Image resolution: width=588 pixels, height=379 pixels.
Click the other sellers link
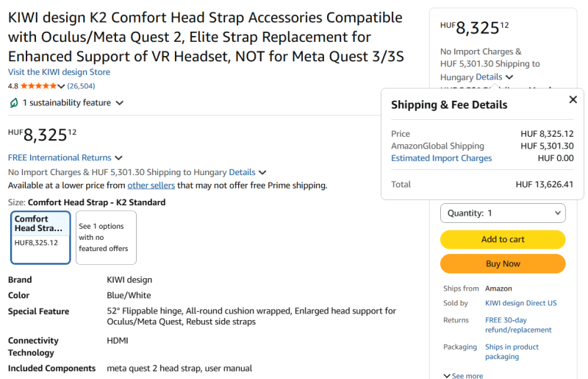coord(151,185)
